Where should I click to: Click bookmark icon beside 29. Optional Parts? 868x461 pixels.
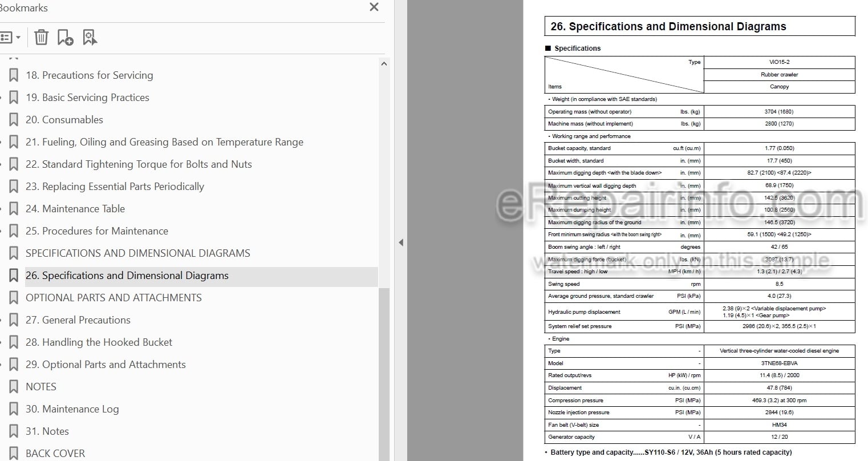point(14,365)
